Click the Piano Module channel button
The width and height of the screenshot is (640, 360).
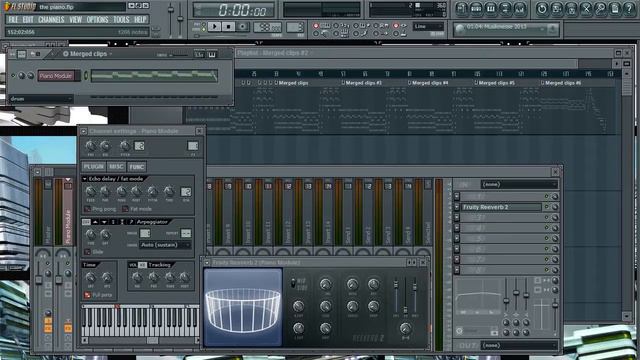pyautogui.click(x=56, y=76)
